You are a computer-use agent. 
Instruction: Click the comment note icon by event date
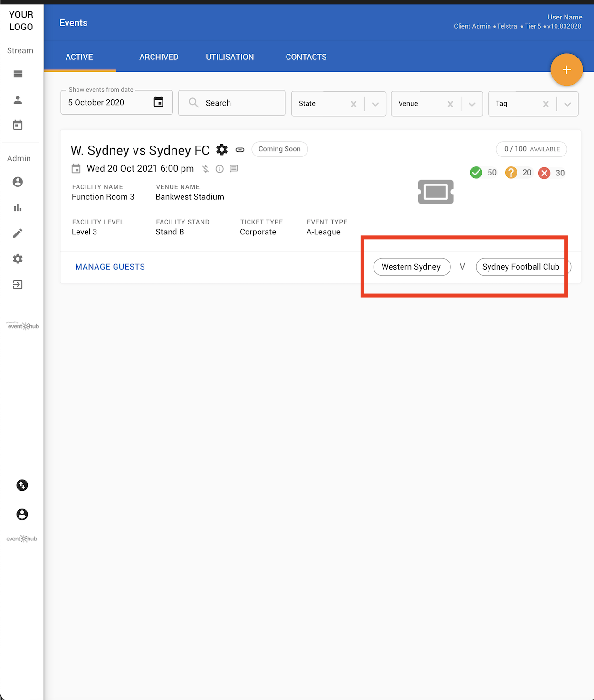click(234, 169)
